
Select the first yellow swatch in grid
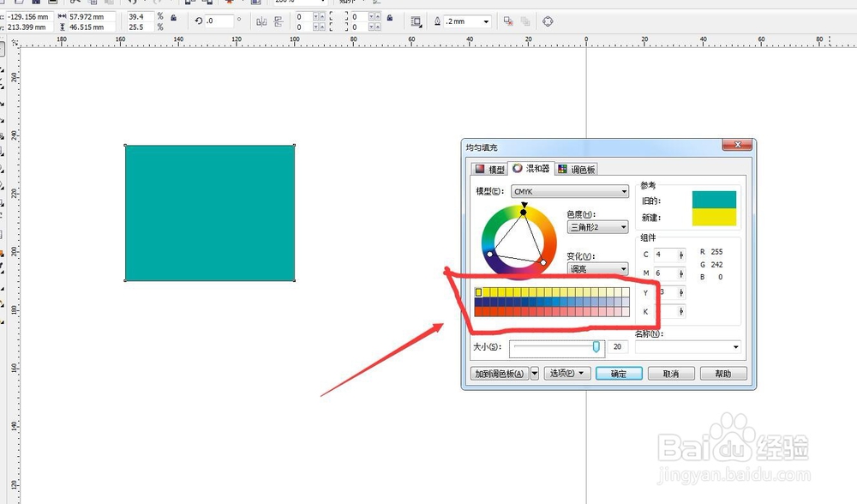click(x=479, y=292)
